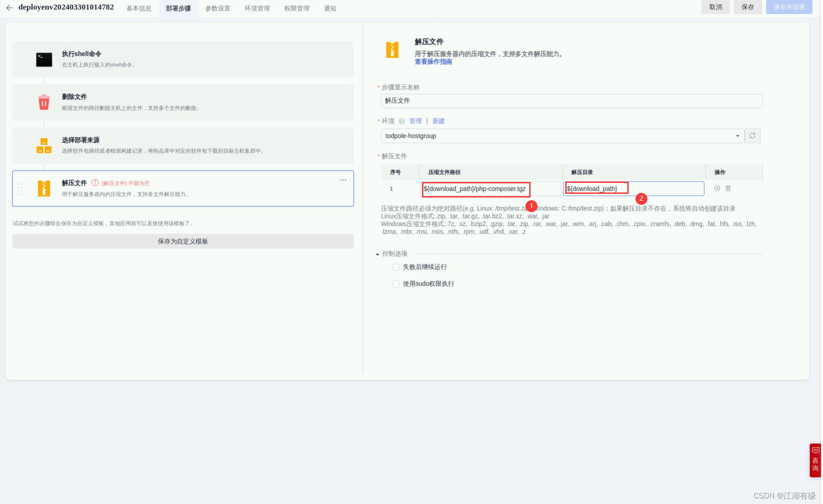Select the 删除文件 step card
823x504 pixels.
point(183,102)
